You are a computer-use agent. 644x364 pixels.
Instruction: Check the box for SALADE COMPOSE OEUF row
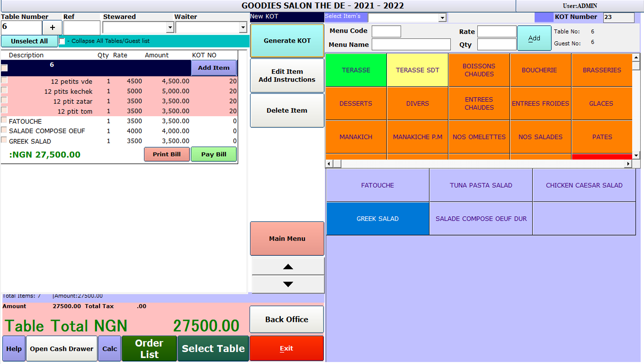click(4, 130)
